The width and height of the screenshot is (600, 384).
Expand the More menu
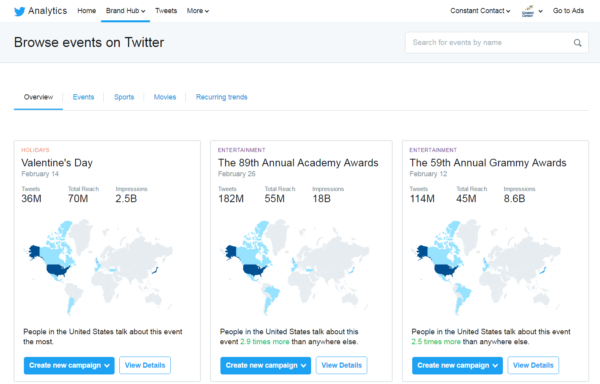coord(198,11)
